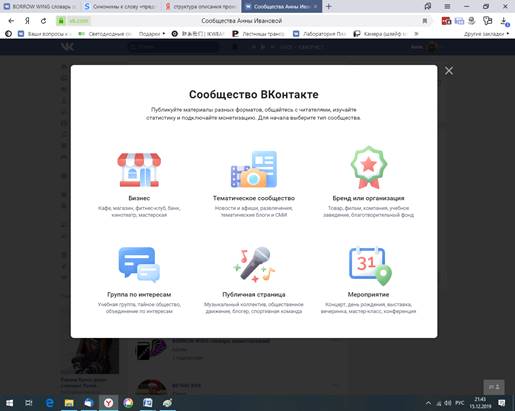Open the Windows Start menu
This screenshot has width=515, height=411.
pos(9,403)
